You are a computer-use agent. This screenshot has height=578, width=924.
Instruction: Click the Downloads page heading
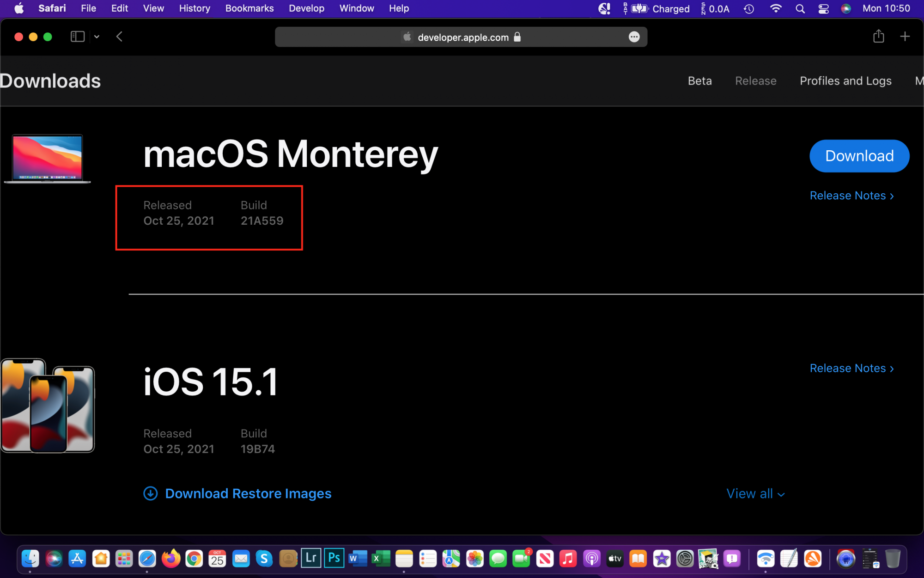tap(50, 81)
